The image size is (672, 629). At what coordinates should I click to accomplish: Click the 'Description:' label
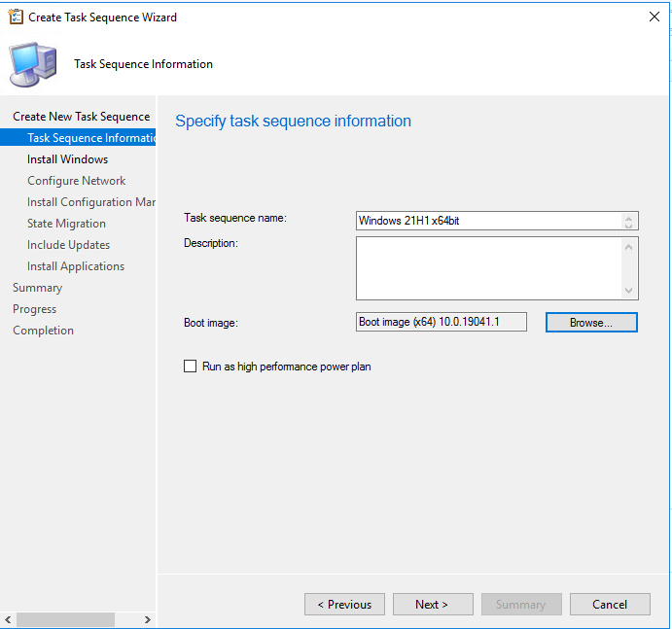coord(211,243)
